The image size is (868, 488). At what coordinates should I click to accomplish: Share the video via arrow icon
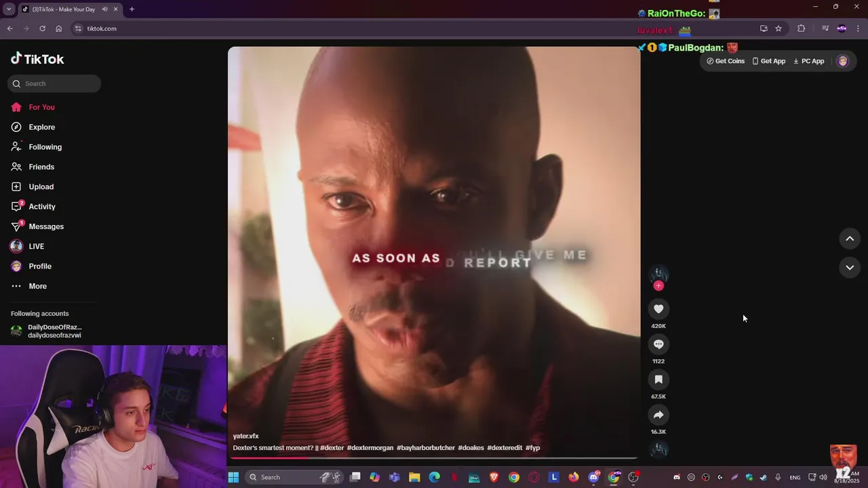point(658,415)
